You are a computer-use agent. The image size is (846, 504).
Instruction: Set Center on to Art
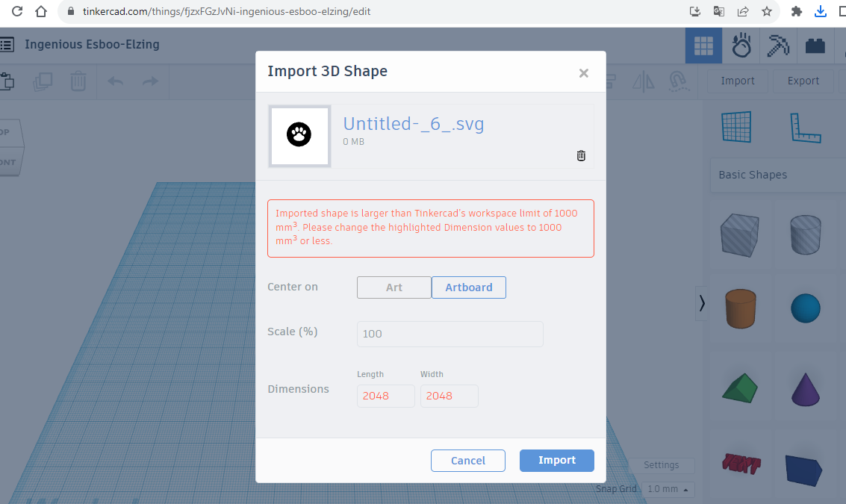tap(394, 287)
